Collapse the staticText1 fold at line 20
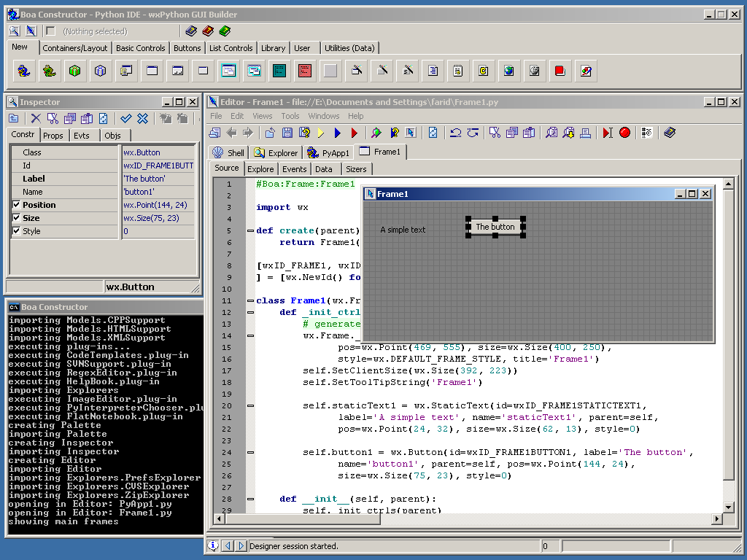Image resolution: width=747 pixels, height=560 pixels. point(251,405)
